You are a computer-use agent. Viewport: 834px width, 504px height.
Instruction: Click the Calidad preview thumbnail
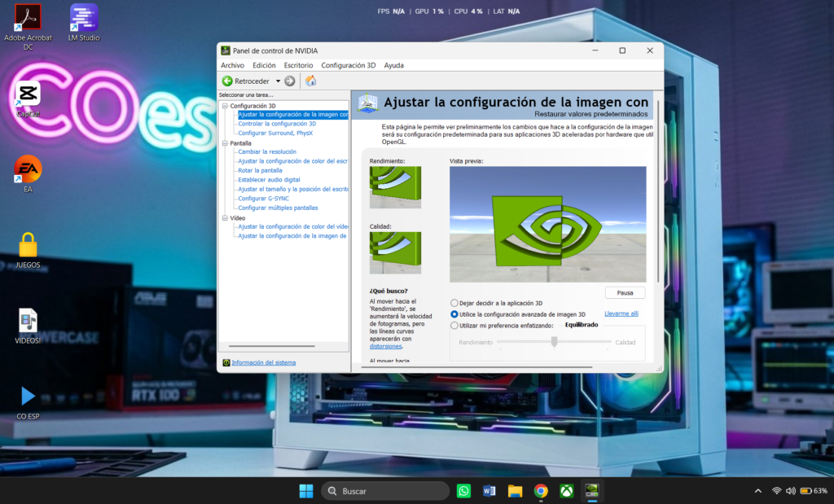click(x=395, y=252)
